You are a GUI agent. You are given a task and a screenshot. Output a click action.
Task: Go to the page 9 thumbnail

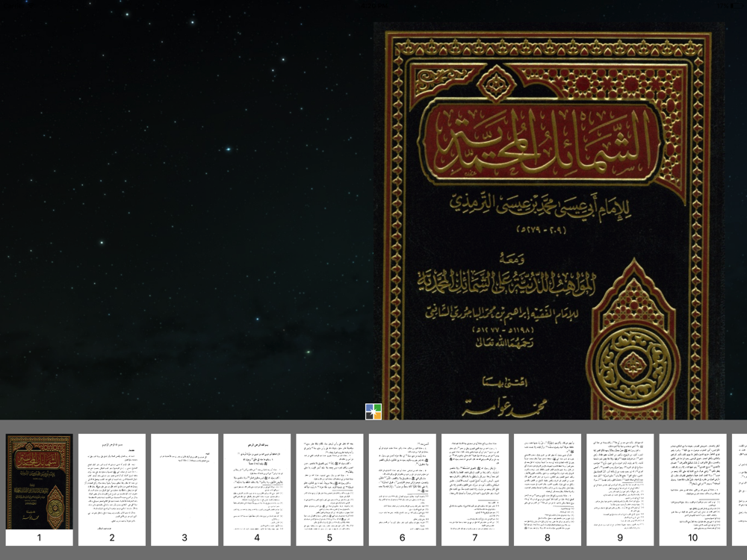click(620, 490)
